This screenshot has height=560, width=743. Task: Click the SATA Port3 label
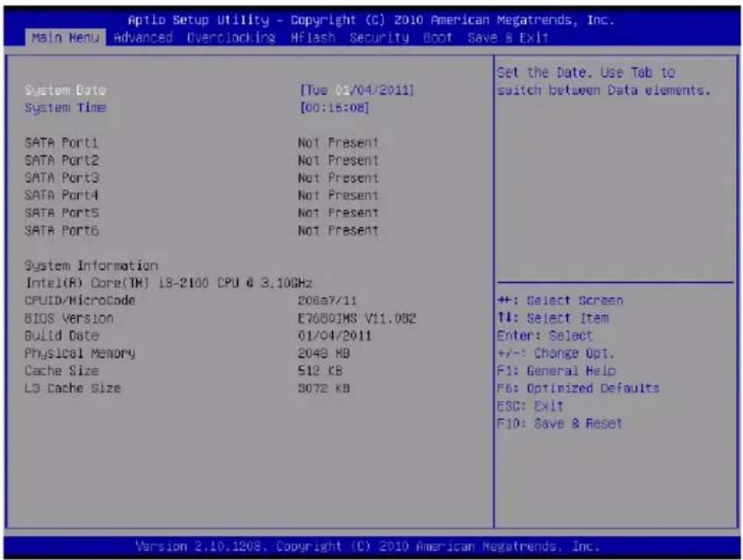(62, 177)
